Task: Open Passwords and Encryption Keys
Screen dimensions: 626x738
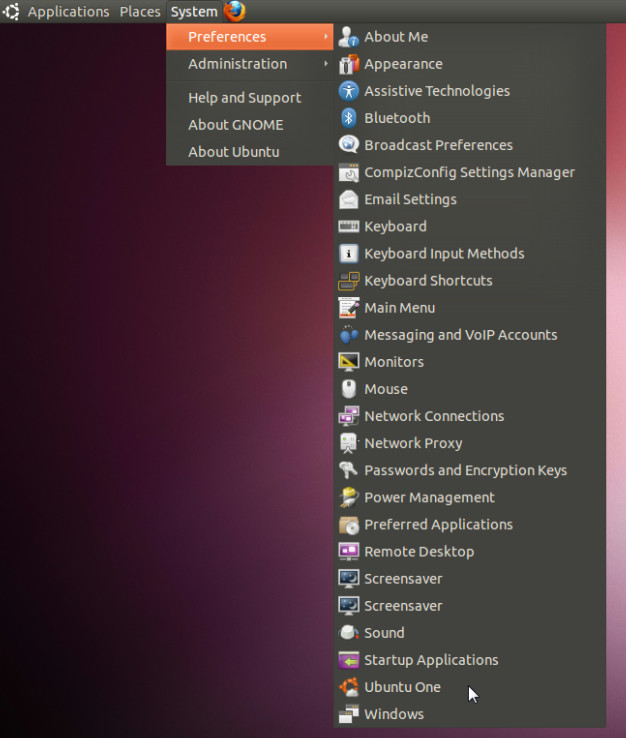Action: [x=470, y=470]
